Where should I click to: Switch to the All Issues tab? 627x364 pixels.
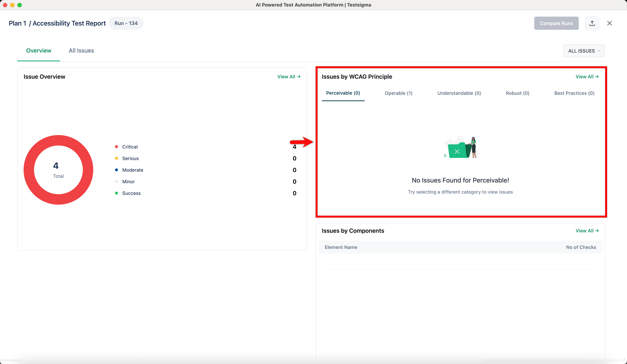pyautogui.click(x=81, y=51)
